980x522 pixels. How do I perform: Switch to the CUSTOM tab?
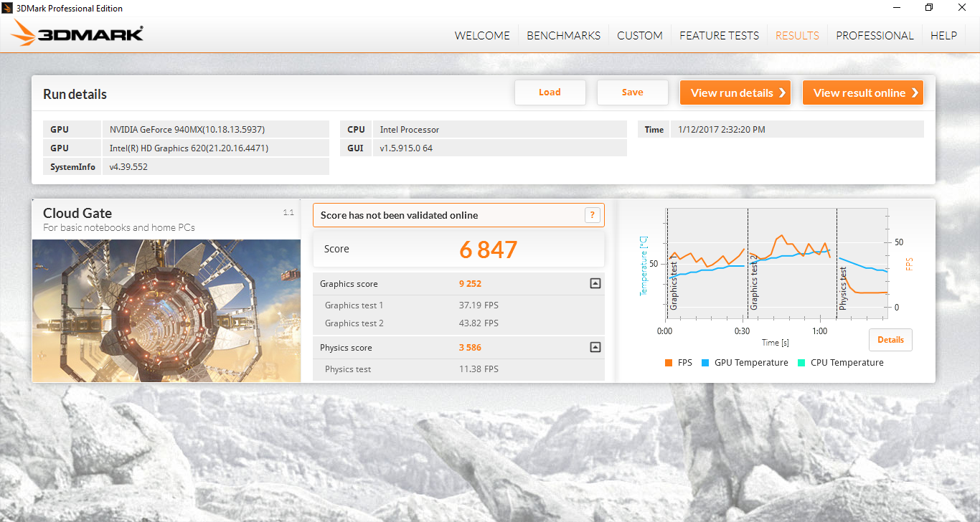coord(639,35)
